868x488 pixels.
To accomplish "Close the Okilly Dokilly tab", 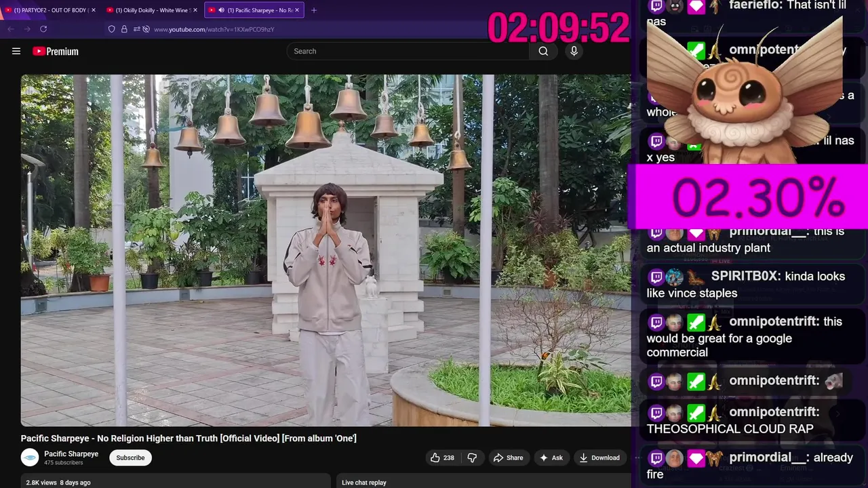I will tap(195, 10).
